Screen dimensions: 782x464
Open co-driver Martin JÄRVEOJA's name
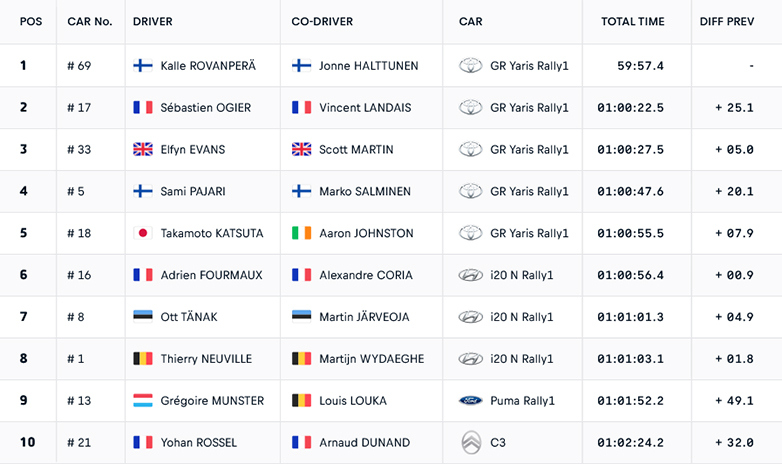(x=364, y=317)
